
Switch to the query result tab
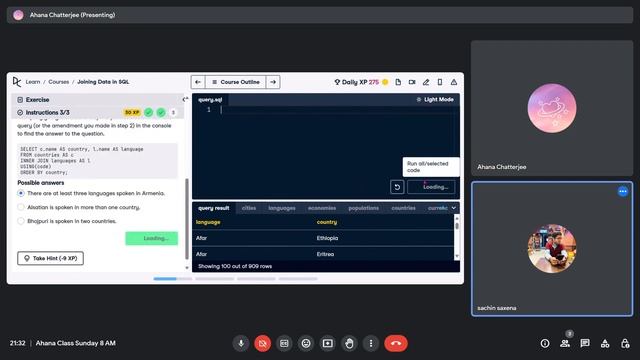tap(213, 208)
